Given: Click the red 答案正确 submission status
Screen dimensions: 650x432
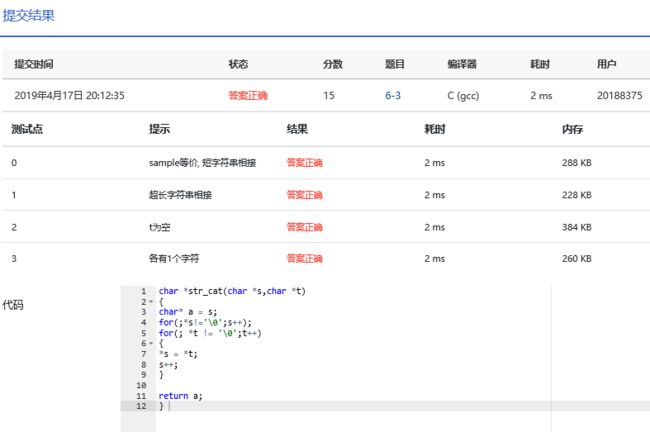Looking at the screenshot, I should coord(248,95).
